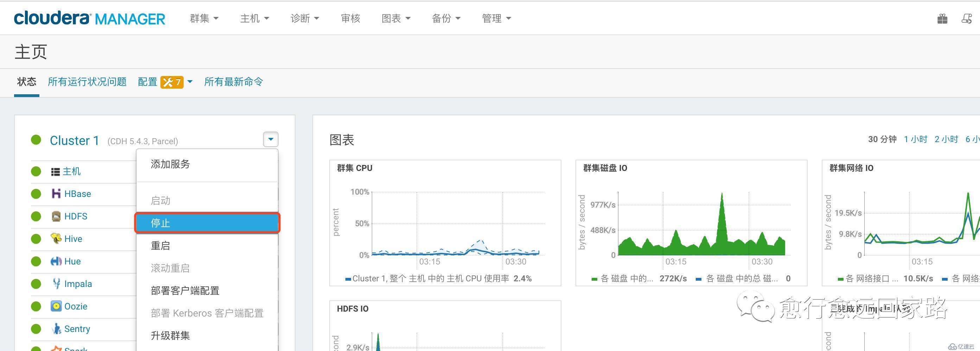Viewport: 980px width, 351px height.
Task: Click green health status dot beside HBase
Action: (x=36, y=193)
